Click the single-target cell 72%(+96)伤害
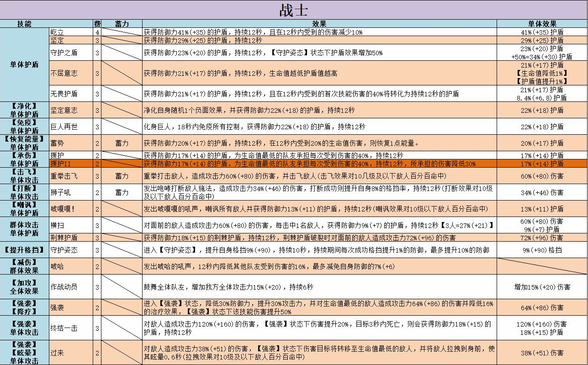Screen dimensions: 588x365 [x=542, y=237]
